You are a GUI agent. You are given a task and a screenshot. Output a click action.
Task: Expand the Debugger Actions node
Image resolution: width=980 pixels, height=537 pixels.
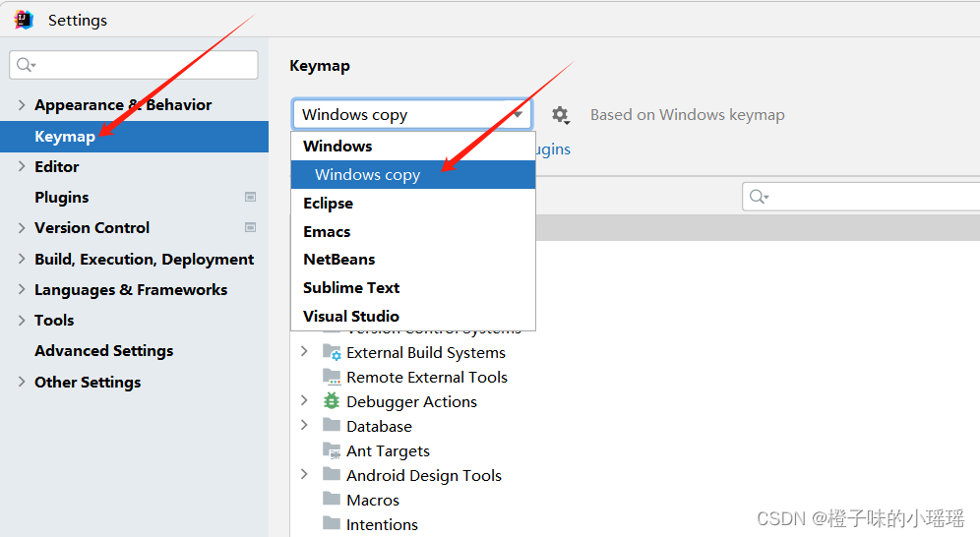304,400
